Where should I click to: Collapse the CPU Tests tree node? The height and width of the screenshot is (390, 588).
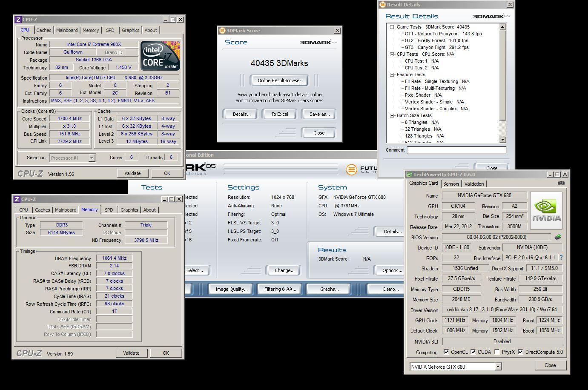click(x=392, y=54)
